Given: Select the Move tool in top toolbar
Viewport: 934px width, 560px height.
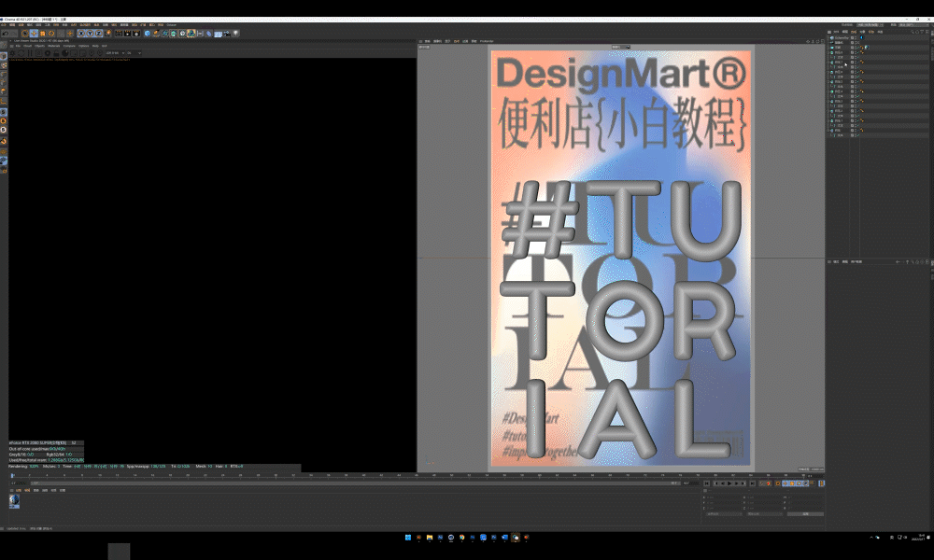Looking at the screenshot, I should 34,34.
